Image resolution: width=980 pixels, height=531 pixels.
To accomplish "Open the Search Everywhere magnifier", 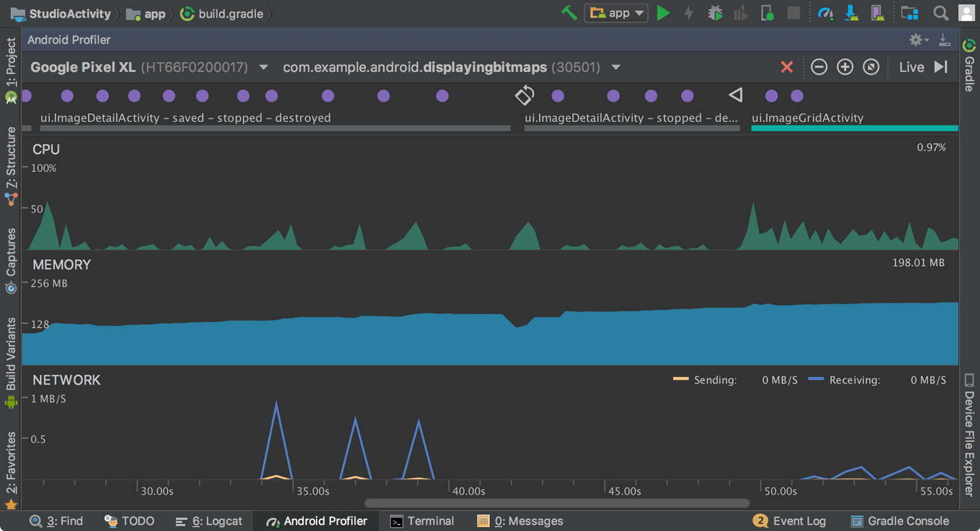I will coord(941,13).
